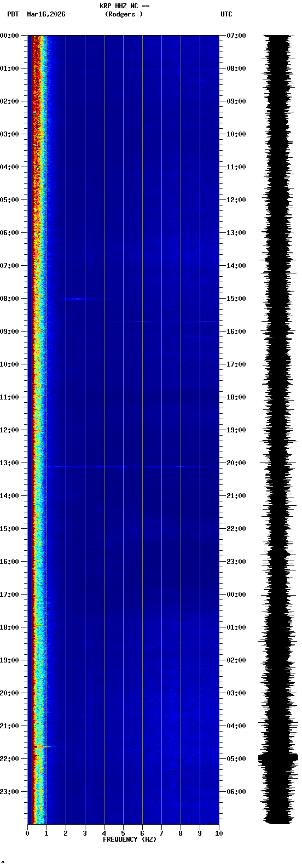Click the 1 tick on frequency axis
The width and height of the screenshot is (302, 868).
pyautogui.click(x=47, y=833)
